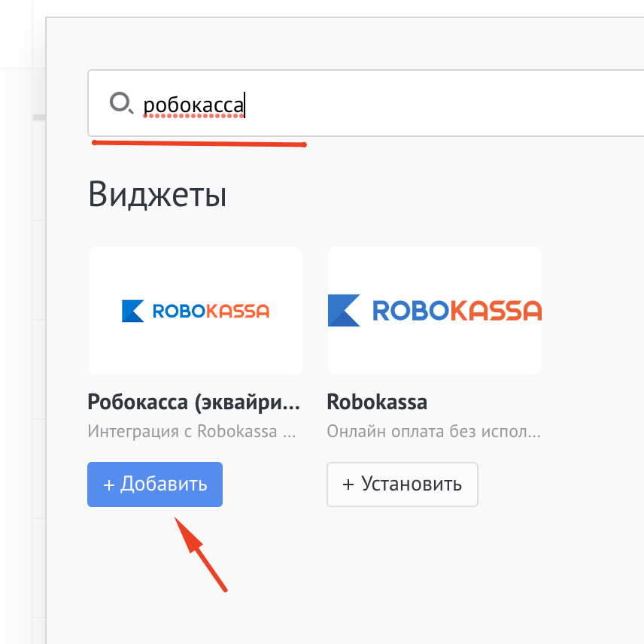Click the magnifier icon in the search bar
Image resolution: width=644 pixels, height=644 pixels.
(120, 102)
